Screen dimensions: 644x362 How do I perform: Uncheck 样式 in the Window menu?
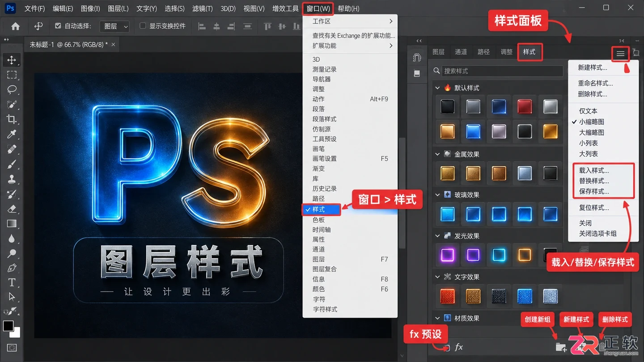(322, 209)
